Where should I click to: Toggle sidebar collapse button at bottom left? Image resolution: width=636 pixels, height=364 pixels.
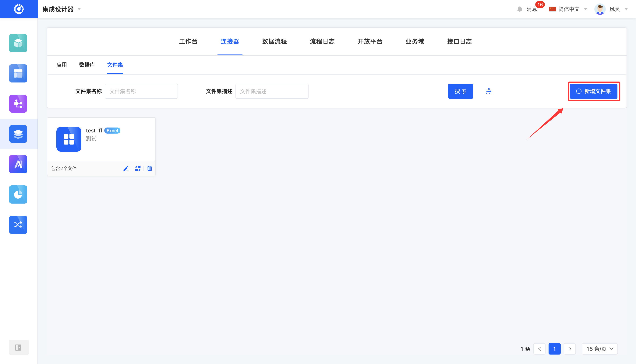19,347
